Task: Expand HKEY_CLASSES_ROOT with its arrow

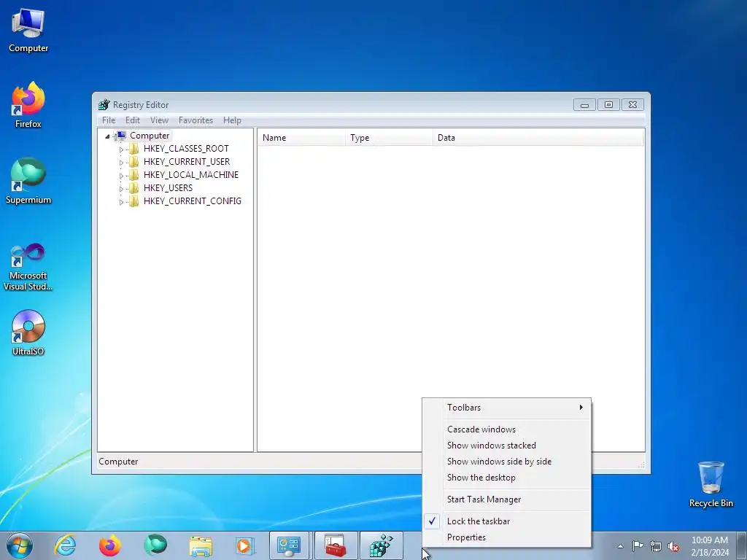Action: click(x=121, y=149)
